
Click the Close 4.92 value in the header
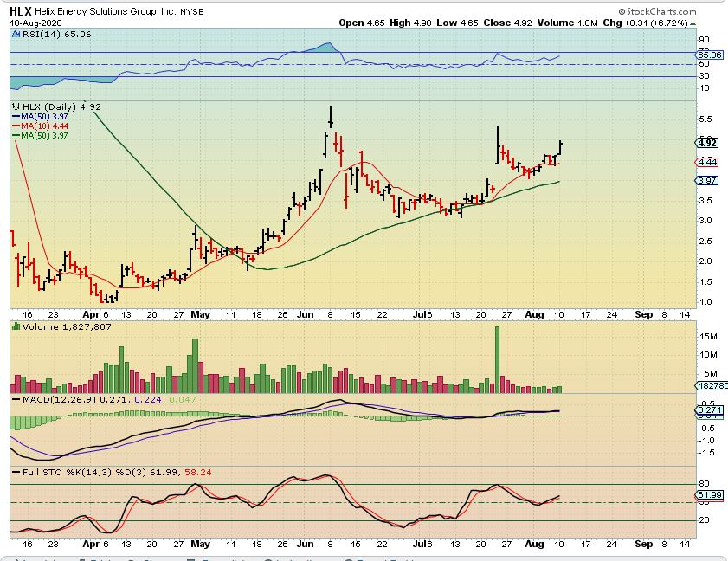508,23
